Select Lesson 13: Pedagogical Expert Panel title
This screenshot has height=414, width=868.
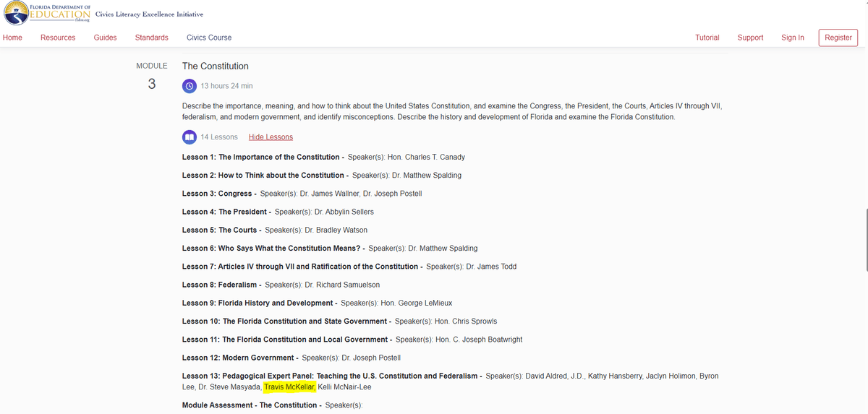[x=331, y=376]
